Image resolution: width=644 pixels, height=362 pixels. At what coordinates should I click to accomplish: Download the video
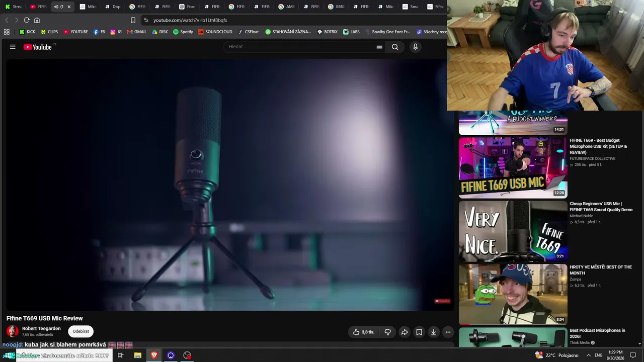pos(433,332)
